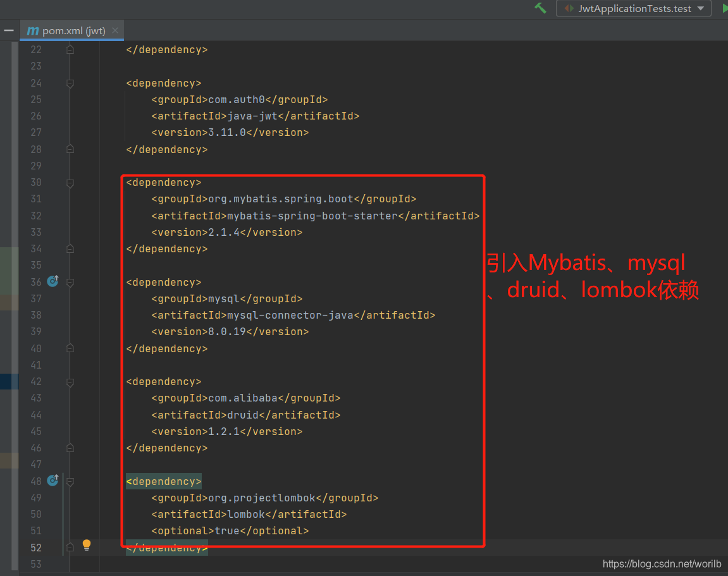Click the version 1.2.1 text

[224, 432]
